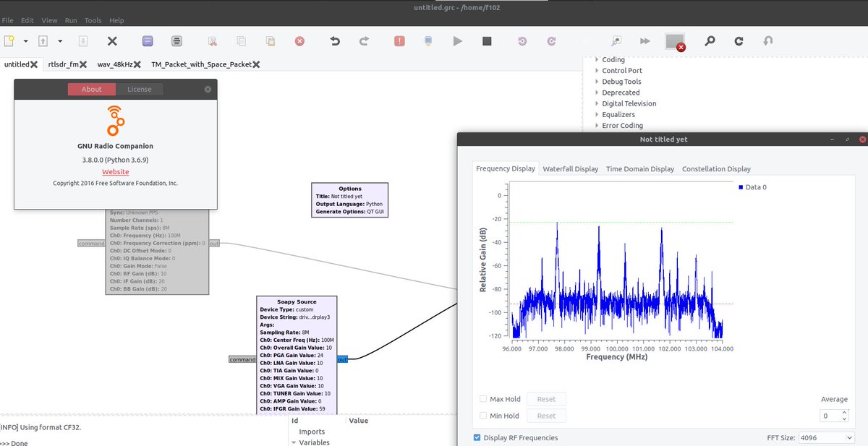Close the current flow graph with X icon

pyautogui.click(x=112, y=41)
